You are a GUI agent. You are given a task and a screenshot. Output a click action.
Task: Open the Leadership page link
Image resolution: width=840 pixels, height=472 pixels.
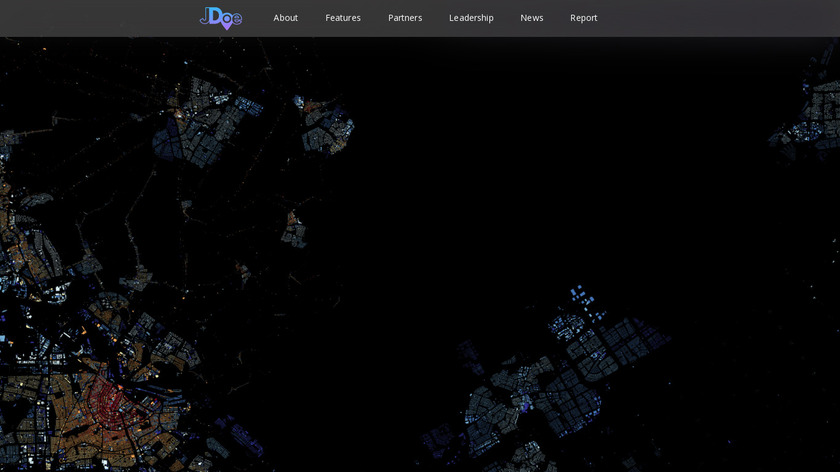click(471, 18)
